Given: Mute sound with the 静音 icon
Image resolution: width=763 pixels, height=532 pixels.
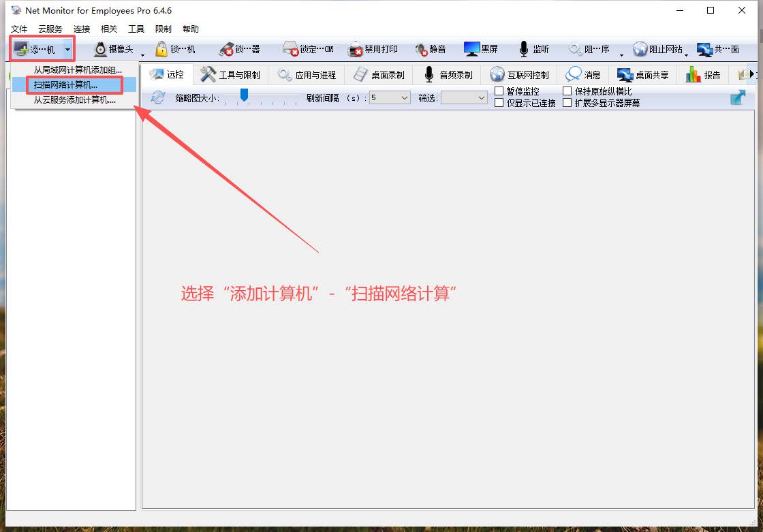Looking at the screenshot, I should click(421, 49).
